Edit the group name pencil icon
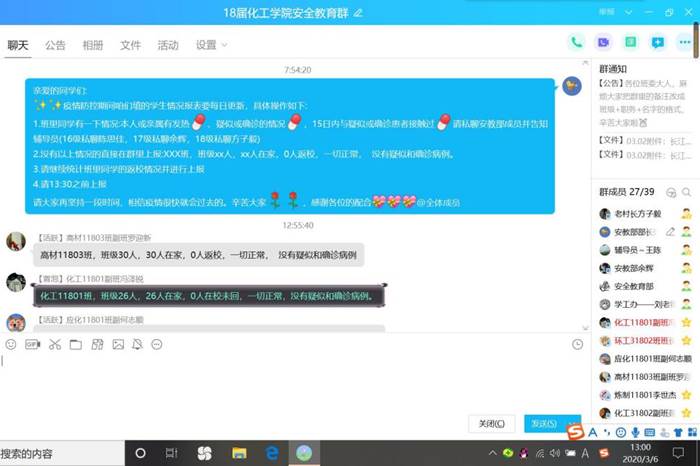Viewport: 700px width, 466px height. point(358,13)
